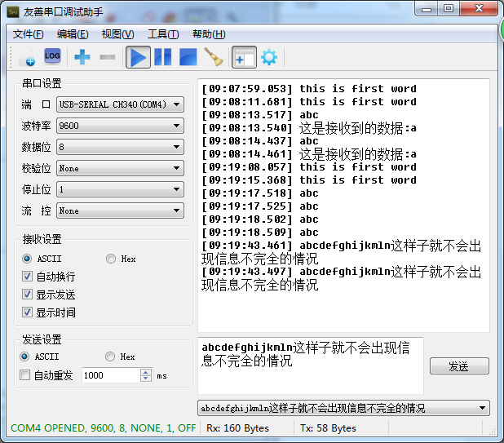Click the 发送 send button

tap(459, 365)
